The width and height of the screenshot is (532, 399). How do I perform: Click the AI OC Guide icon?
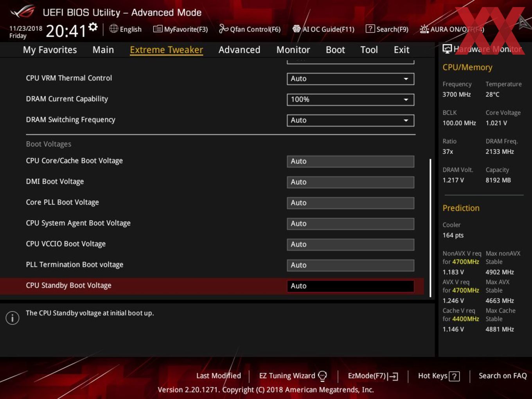coord(297,29)
